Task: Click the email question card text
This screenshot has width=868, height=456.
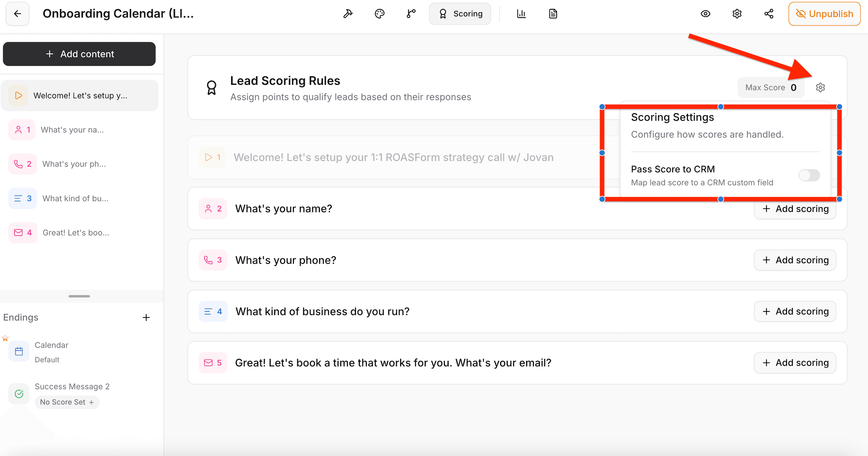Action: (393, 363)
